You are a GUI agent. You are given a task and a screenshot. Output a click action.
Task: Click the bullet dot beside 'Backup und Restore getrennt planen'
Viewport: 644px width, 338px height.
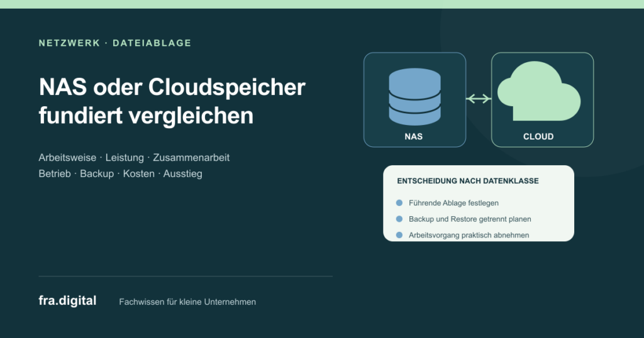(x=399, y=219)
